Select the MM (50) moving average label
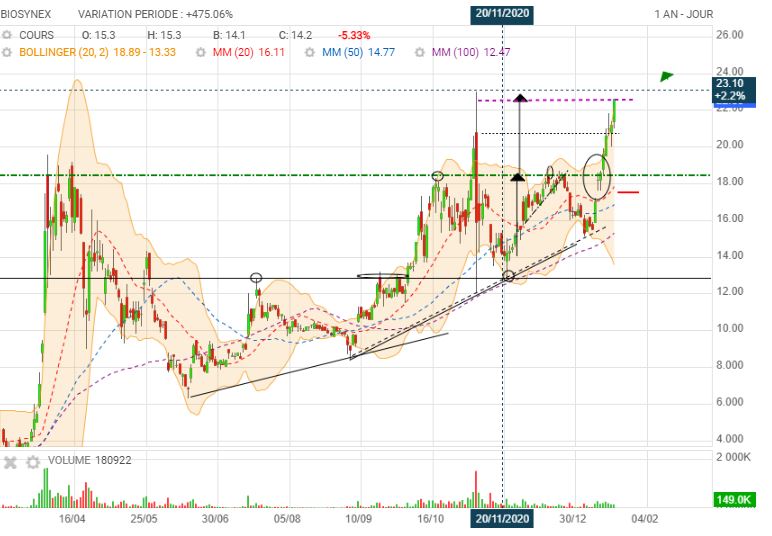 (343, 52)
